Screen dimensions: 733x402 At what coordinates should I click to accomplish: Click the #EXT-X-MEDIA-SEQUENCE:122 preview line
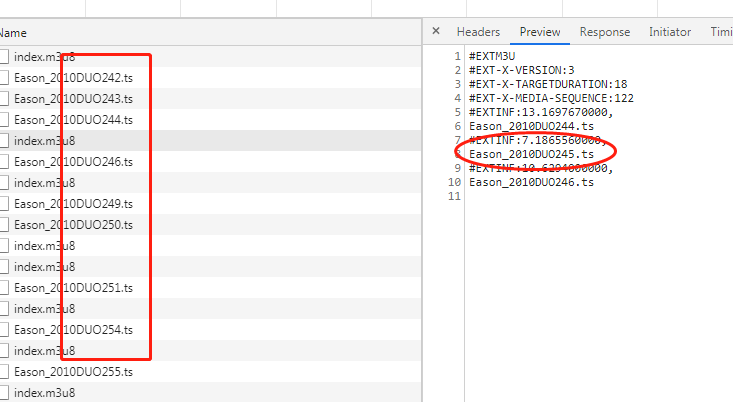pos(551,98)
